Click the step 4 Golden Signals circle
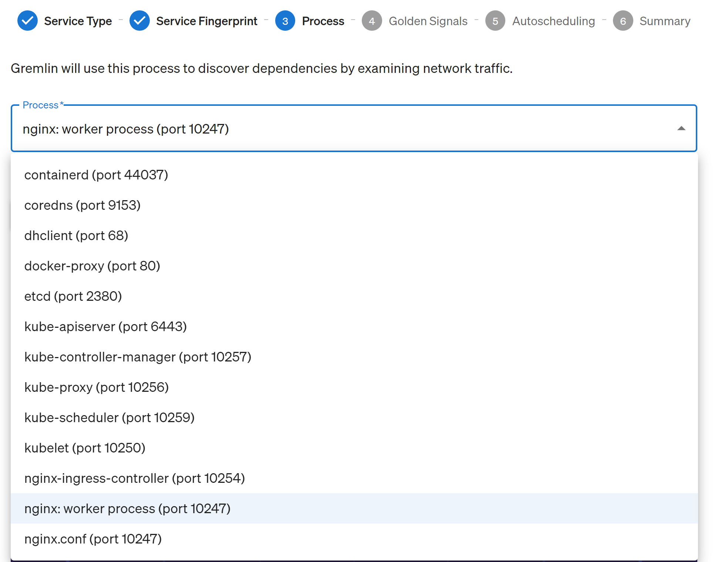The image size is (728, 562). click(372, 21)
